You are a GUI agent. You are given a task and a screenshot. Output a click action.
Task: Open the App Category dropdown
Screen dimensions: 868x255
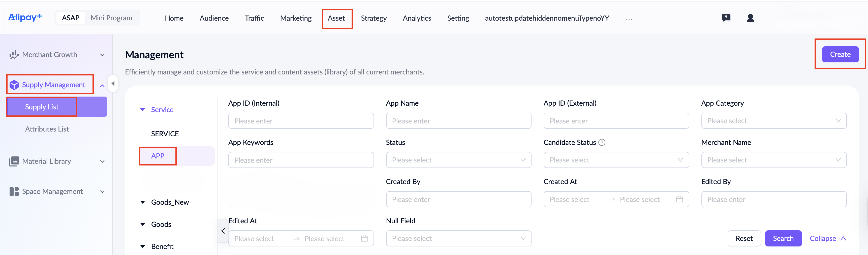[774, 121]
